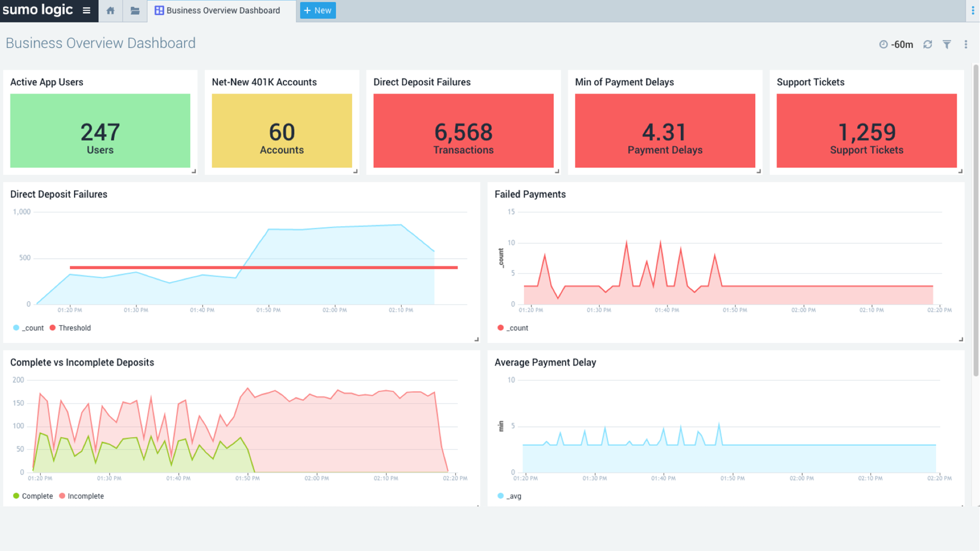Select the Support Tickets panel value

coord(866,131)
